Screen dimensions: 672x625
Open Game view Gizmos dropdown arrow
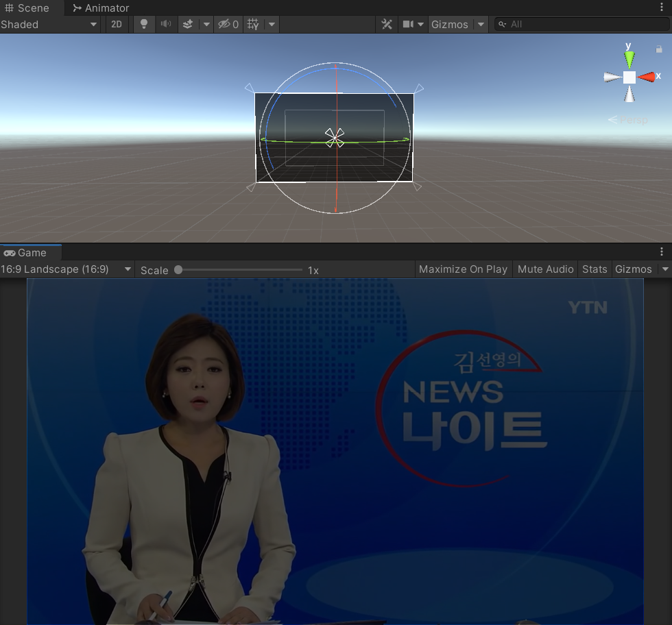click(665, 269)
